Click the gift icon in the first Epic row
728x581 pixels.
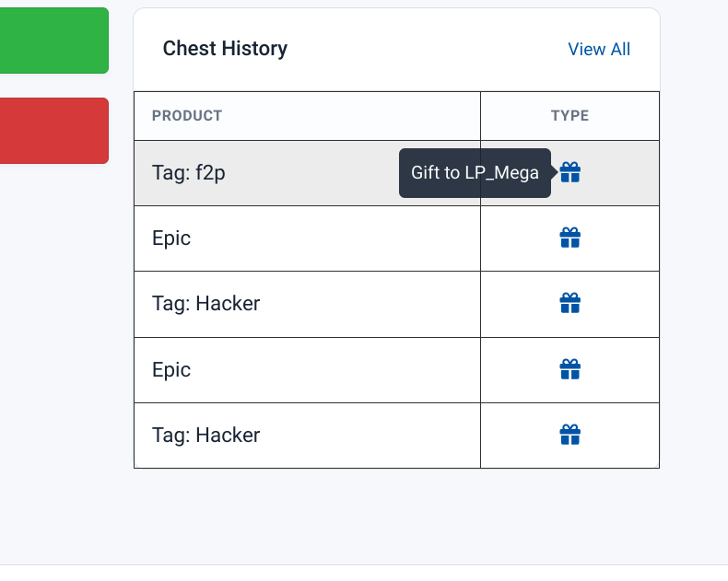569,238
